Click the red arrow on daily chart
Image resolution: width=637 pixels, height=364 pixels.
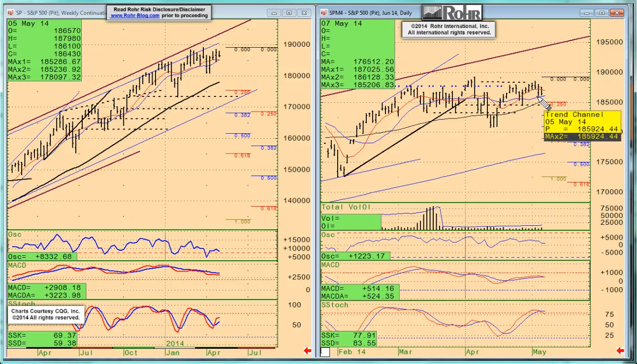pyautogui.click(x=620, y=351)
